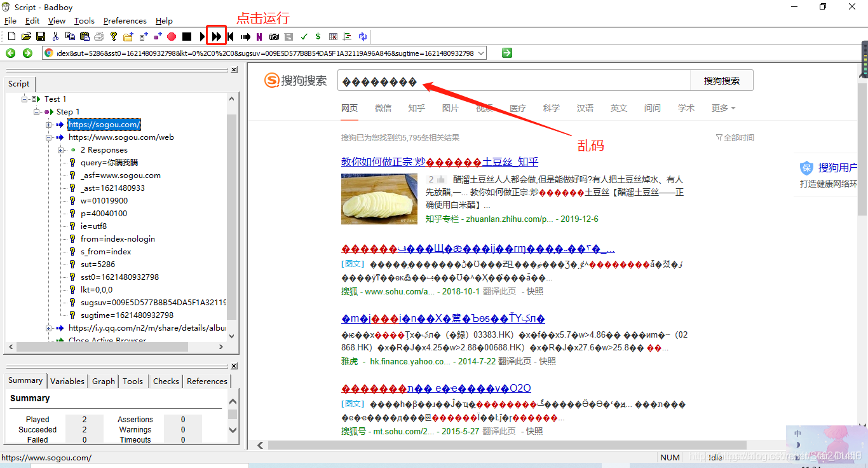This screenshot has height=468, width=868.
Task: Run all tests with double-arrow Play All button
Action: click(217, 37)
